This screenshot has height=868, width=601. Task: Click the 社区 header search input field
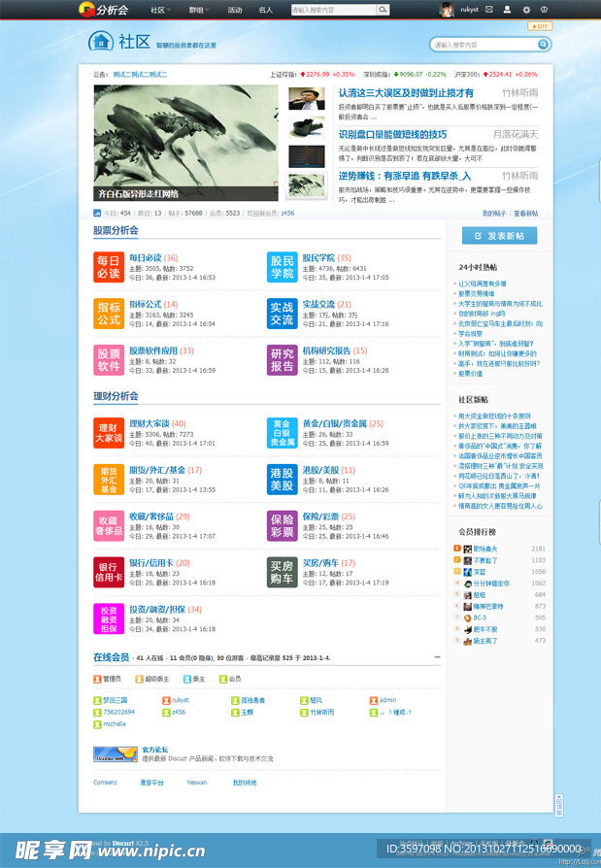click(x=484, y=45)
